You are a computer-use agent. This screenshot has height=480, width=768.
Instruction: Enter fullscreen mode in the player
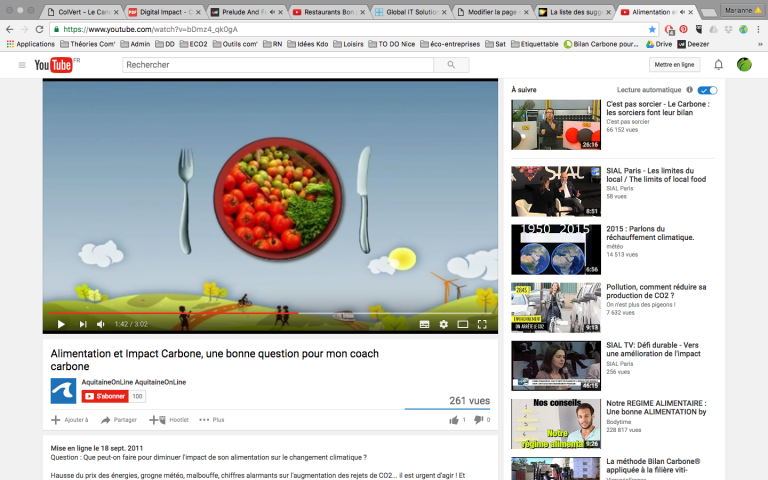(482, 324)
